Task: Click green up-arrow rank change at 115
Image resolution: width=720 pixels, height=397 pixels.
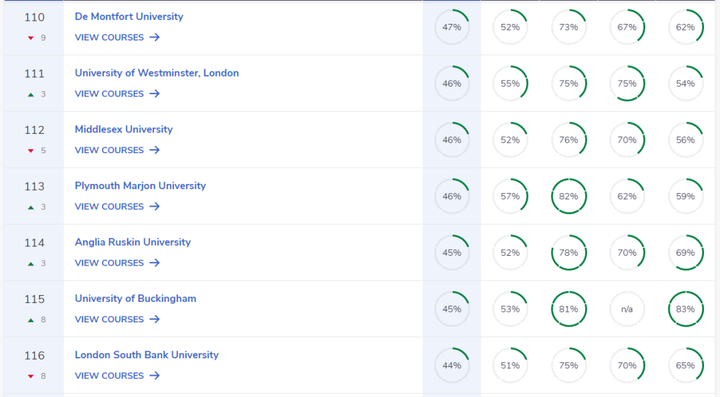Action: (31, 320)
